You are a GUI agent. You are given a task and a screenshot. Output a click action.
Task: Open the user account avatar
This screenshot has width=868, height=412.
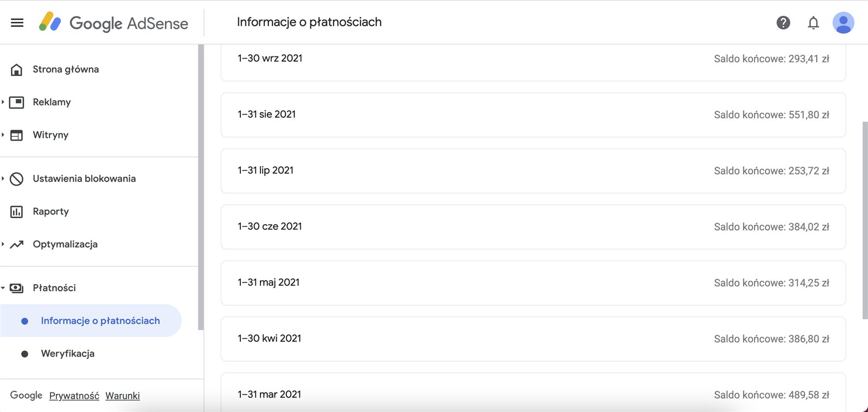click(843, 23)
